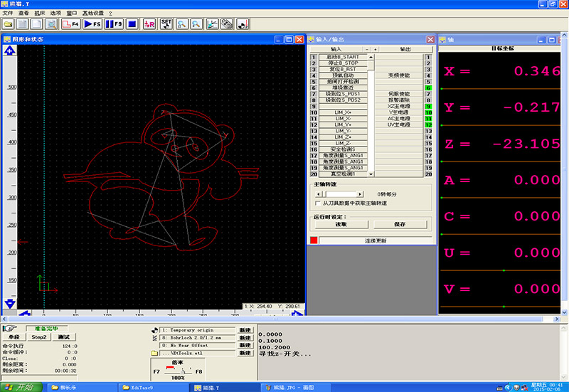The width and height of the screenshot is (569, 392).
Task: Click the 保存 button
Action: point(400,224)
